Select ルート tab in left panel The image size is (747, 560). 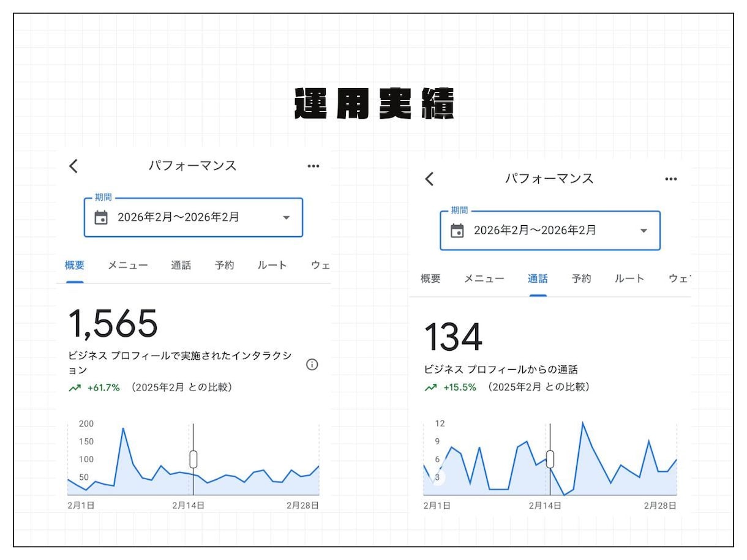pyautogui.click(x=272, y=266)
